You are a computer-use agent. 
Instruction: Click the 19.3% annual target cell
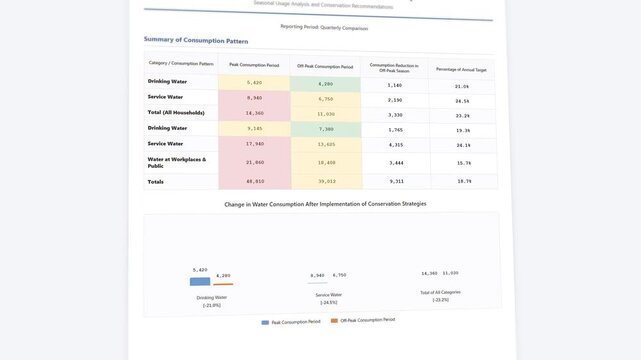(463, 131)
